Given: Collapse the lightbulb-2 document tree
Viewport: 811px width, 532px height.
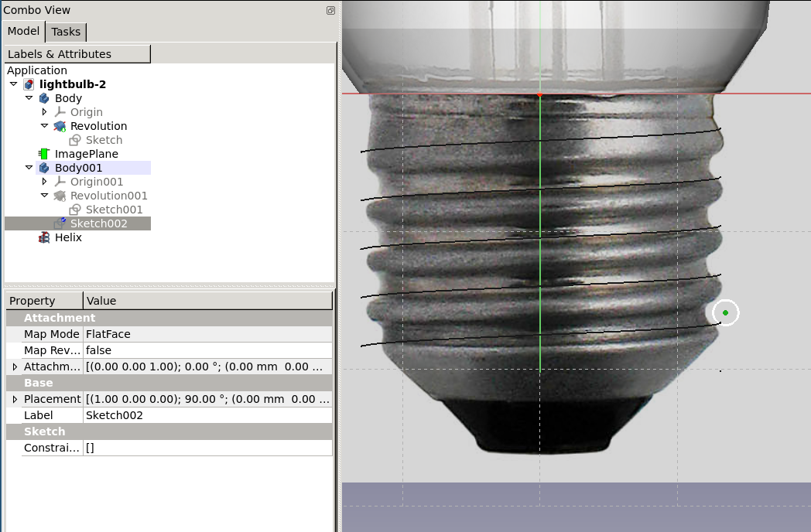Looking at the screenshot, I should (x=13, y=84).
